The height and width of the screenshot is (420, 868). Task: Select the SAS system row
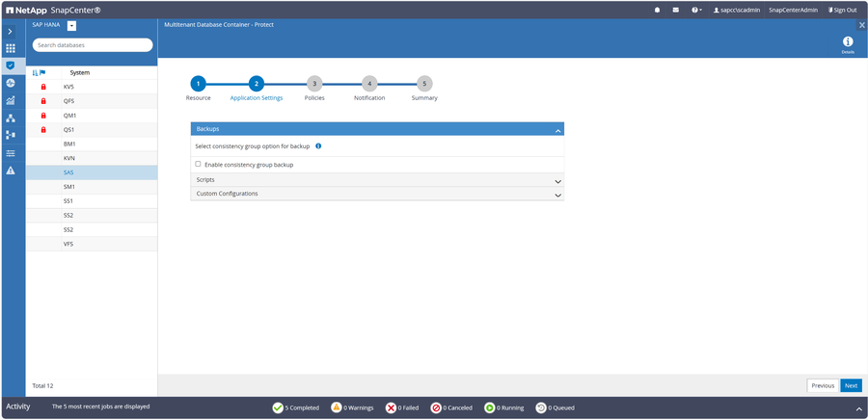[92, 172]
